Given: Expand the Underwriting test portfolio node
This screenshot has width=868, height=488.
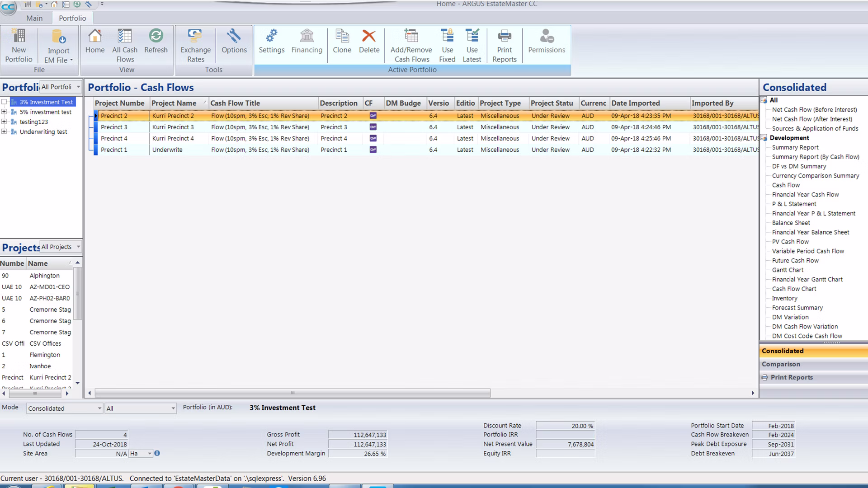Looking at the screenshot, I should click(4, 132).
